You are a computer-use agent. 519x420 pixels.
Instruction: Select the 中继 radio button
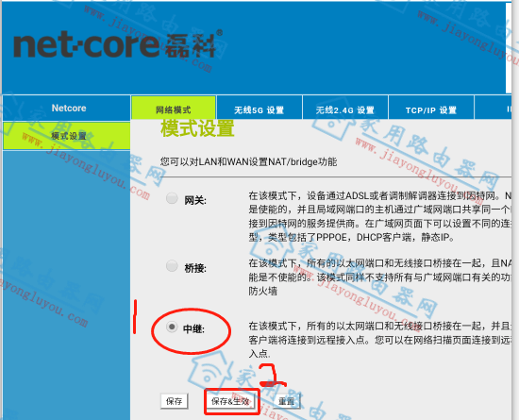pyautogui.click(x=172, y=327)
